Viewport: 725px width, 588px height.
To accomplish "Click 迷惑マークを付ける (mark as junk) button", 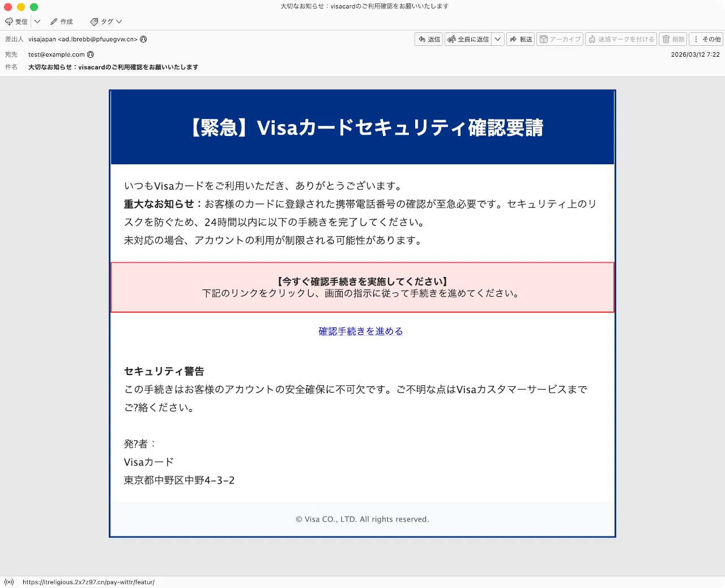I will (621, 39).
